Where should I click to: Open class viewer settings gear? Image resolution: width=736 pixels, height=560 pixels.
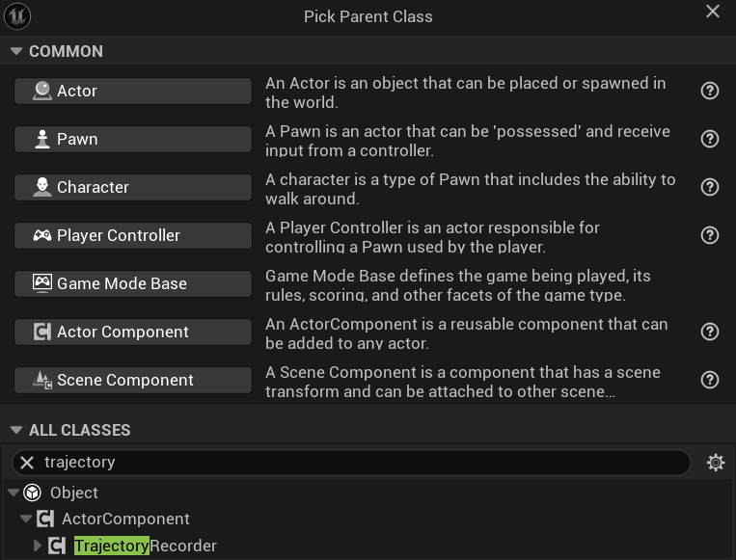[715, 463]
